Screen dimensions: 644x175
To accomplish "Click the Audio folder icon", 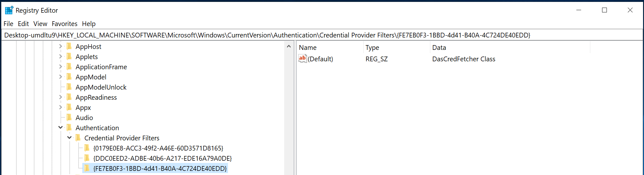I will click(69, 118).
